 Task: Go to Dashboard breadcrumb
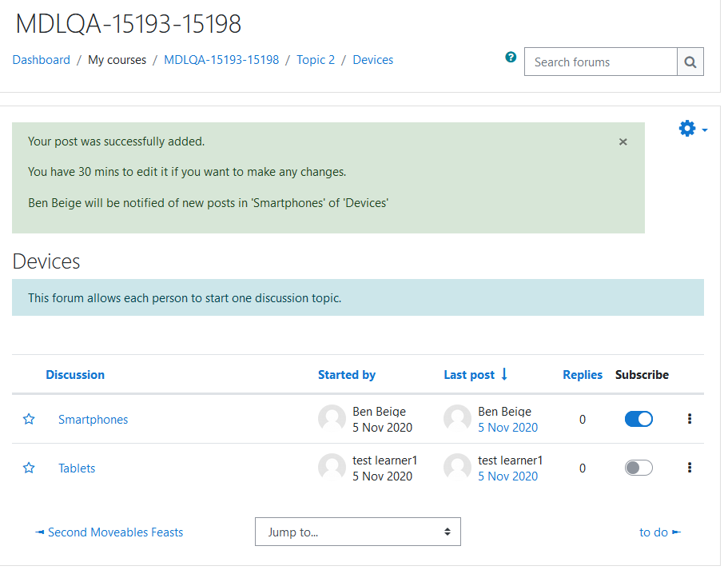pyautogui.click(x=42, y=60)
